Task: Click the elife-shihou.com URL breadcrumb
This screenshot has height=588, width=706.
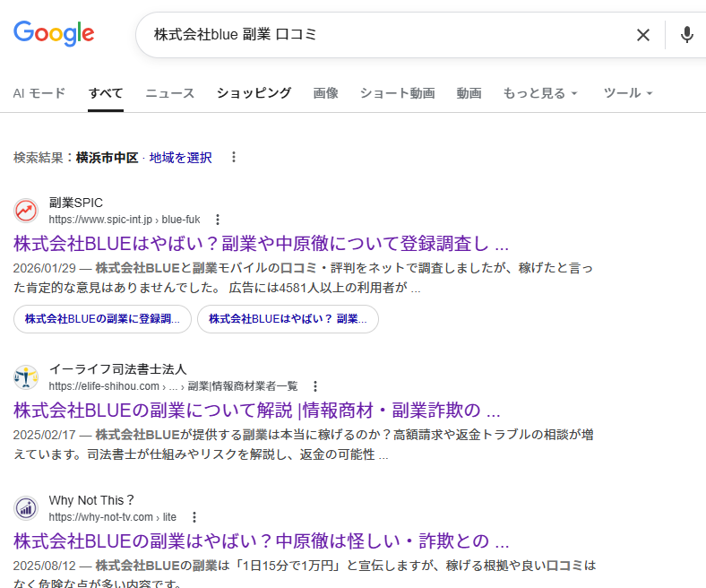Action: coord(173,386)
